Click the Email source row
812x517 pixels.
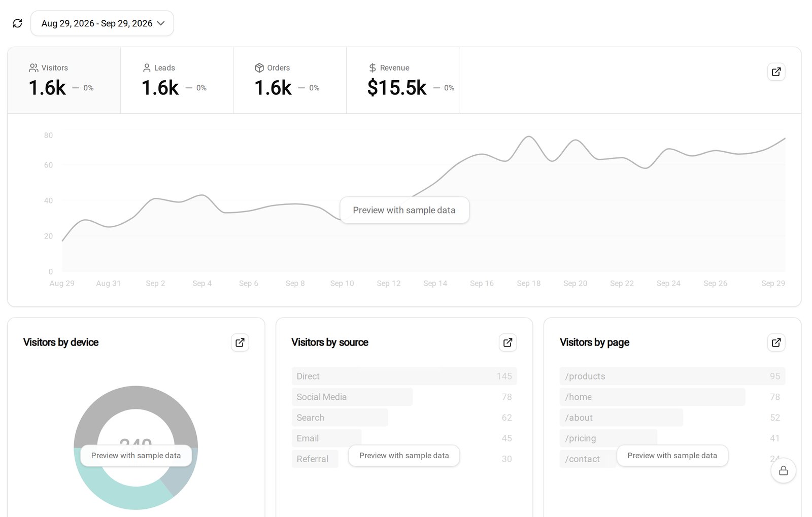click(404, 438)
